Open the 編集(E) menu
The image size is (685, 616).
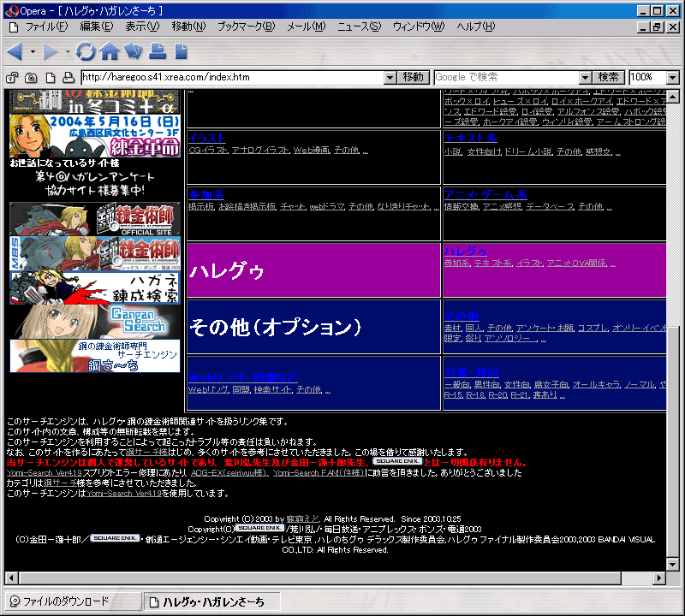click(x=97, y=27)
